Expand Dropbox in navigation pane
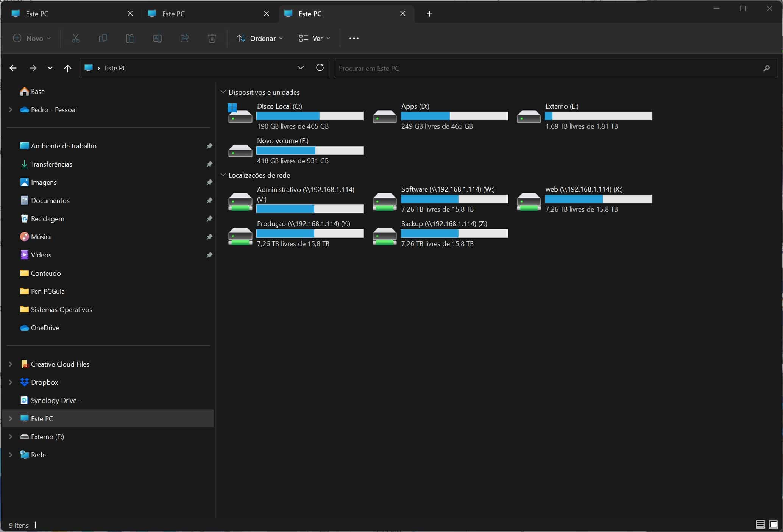Viewport: 783px width, 532px height. pos(11,382)
